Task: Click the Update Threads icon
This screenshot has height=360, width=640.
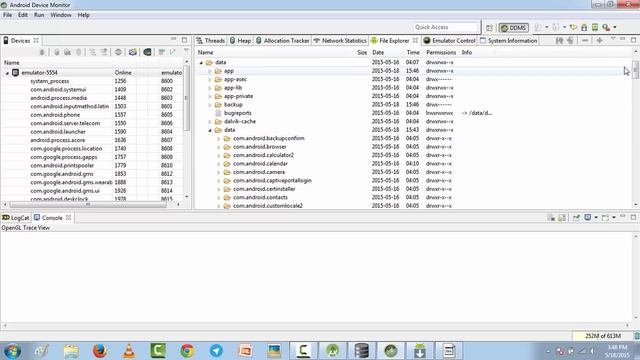Action: pos(93,52)
